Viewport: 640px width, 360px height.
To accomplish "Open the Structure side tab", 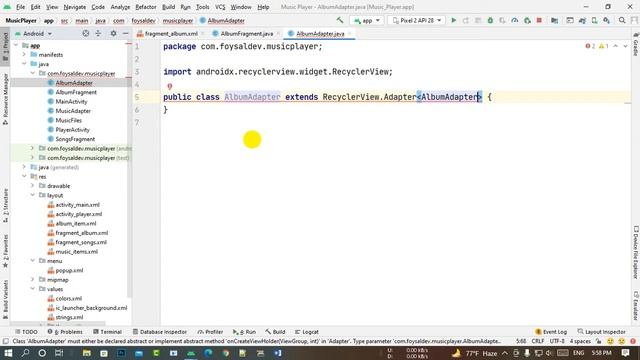I will [x=5, y=205].
